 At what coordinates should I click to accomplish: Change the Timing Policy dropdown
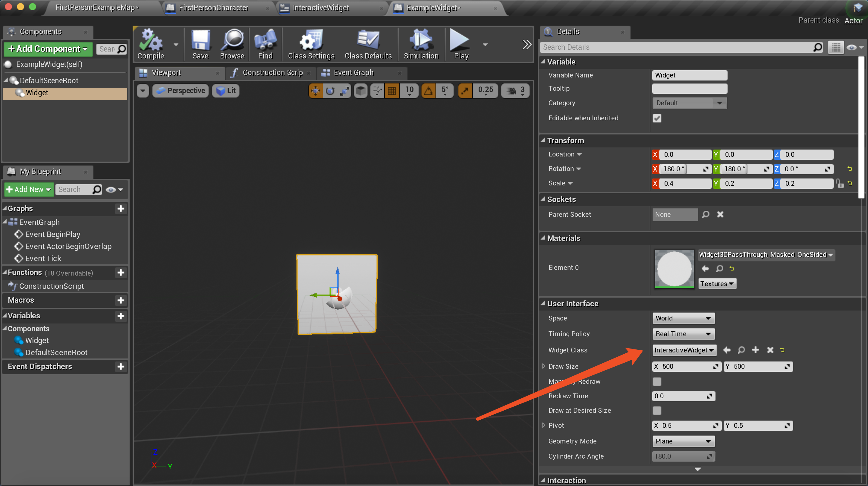point(683,334)
